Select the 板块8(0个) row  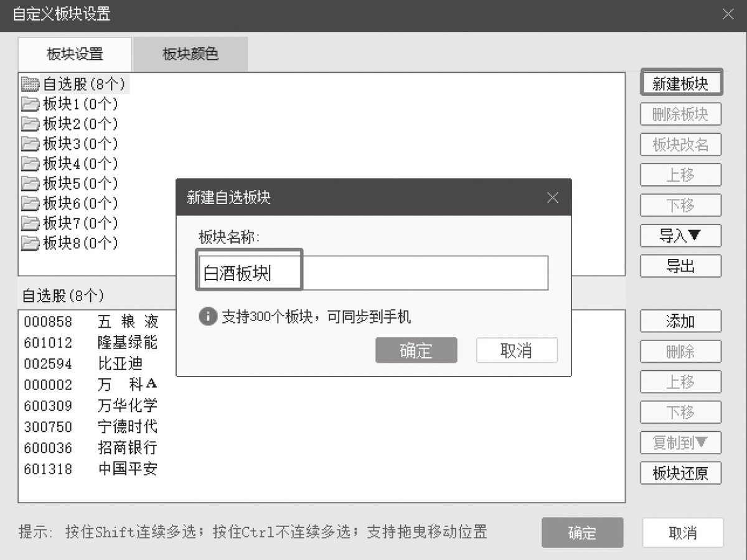70,243
